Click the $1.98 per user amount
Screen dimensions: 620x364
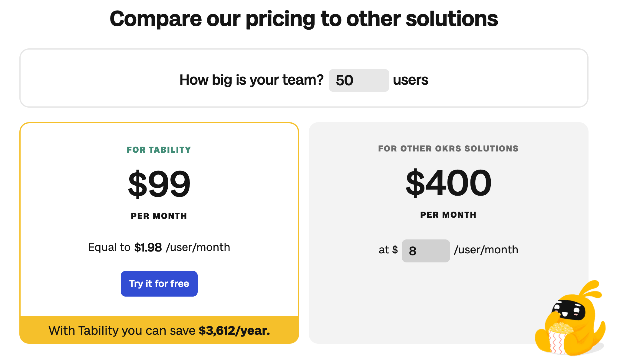[148, 248]
